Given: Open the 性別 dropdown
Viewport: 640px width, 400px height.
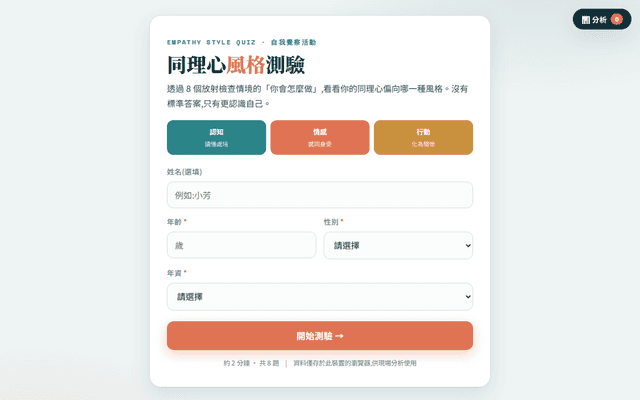Looking at the screenshot, I should point(398,245).
